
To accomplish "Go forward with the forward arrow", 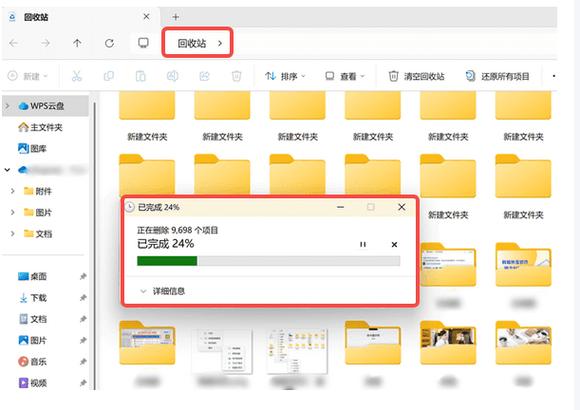I will (45, 43).
